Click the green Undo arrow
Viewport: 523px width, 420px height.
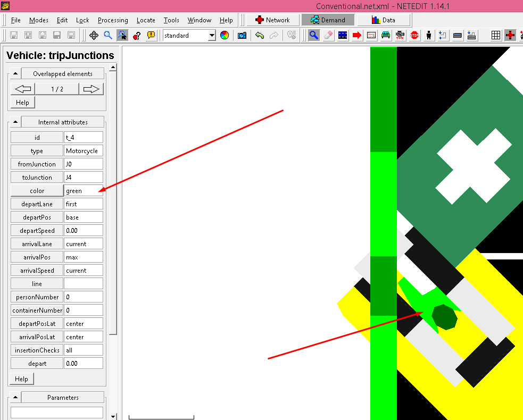[x=260, y=35]
